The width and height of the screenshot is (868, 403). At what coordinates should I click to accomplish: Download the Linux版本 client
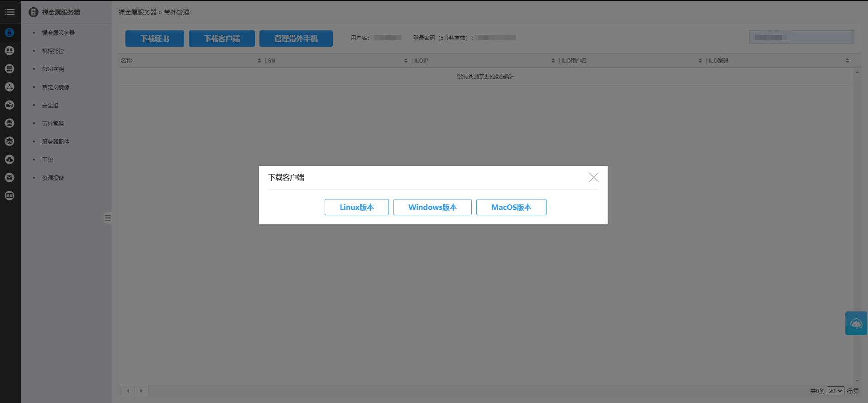(x=356, y=207)
